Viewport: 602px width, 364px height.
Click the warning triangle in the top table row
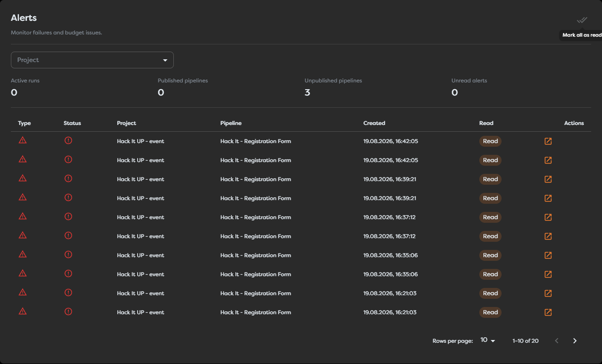tap(23, 140)
